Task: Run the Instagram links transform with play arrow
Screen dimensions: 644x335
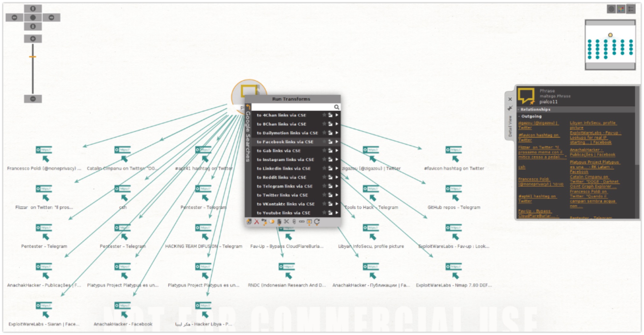Action: click(337, 160)
